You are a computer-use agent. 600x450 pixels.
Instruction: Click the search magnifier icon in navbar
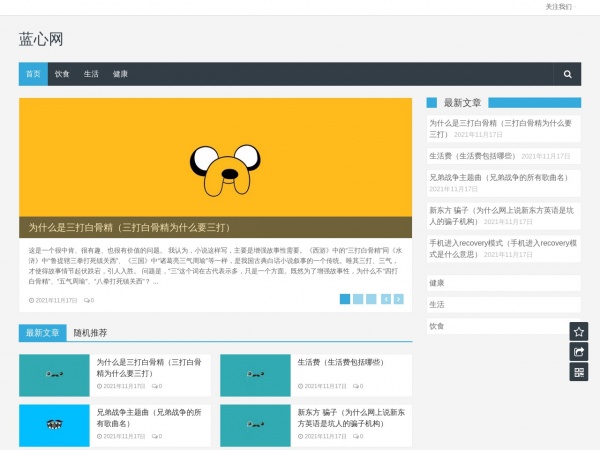tap(567, 74)
